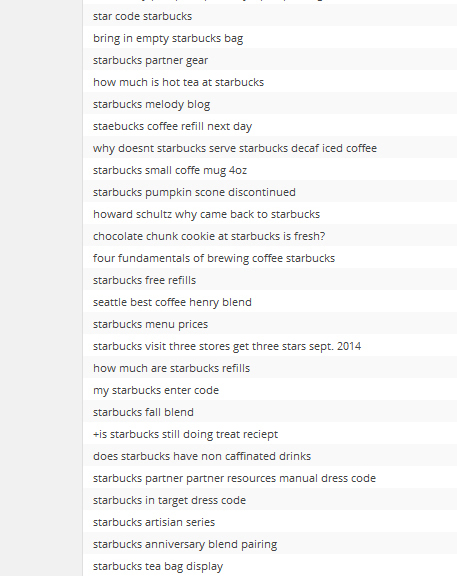The width and height of the screenshot is (457, 576).
Task: Click 'starbucks pumpkin scone discontinued' term
Action: 194,192
